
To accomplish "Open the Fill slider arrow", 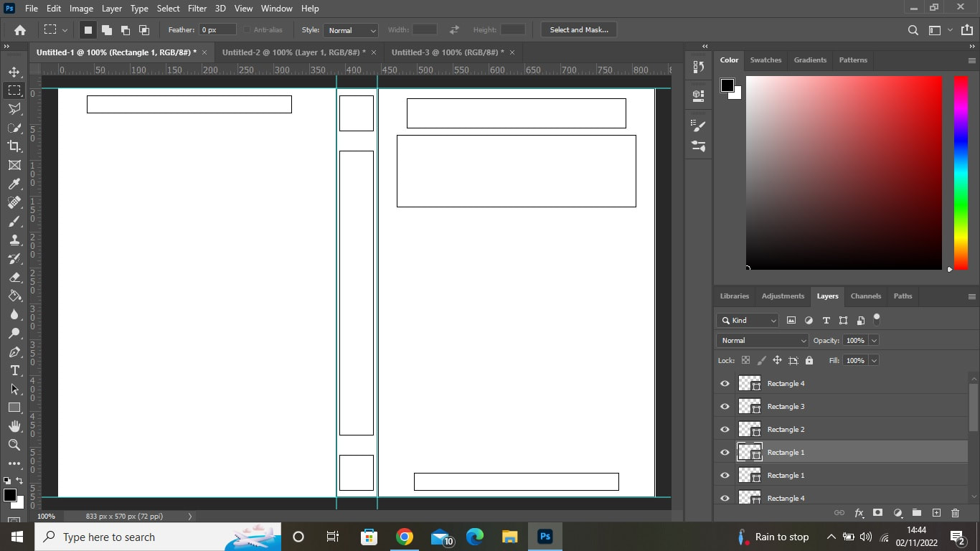I will pos(874,360).
